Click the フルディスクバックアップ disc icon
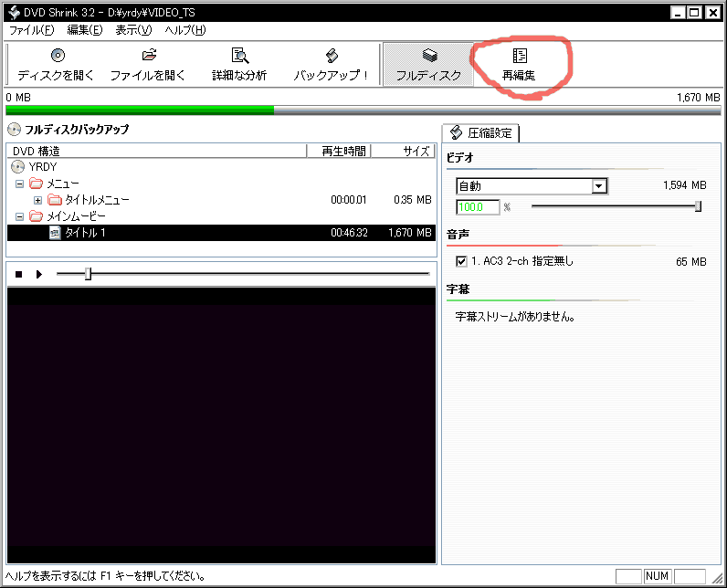This screenshot has height=588, width=727. pos(14,130)
